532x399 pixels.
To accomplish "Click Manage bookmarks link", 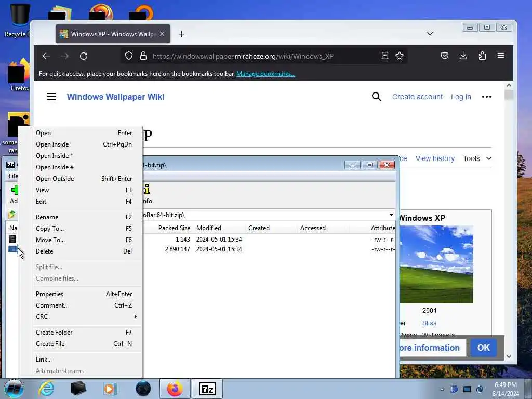I will click(x=265, y=74).
